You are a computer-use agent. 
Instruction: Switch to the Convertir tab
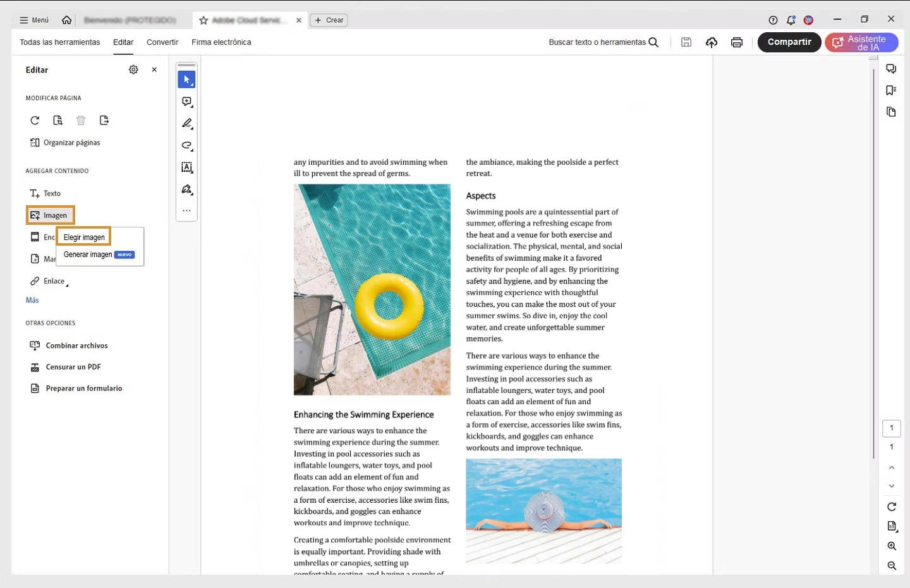(162, 42)
